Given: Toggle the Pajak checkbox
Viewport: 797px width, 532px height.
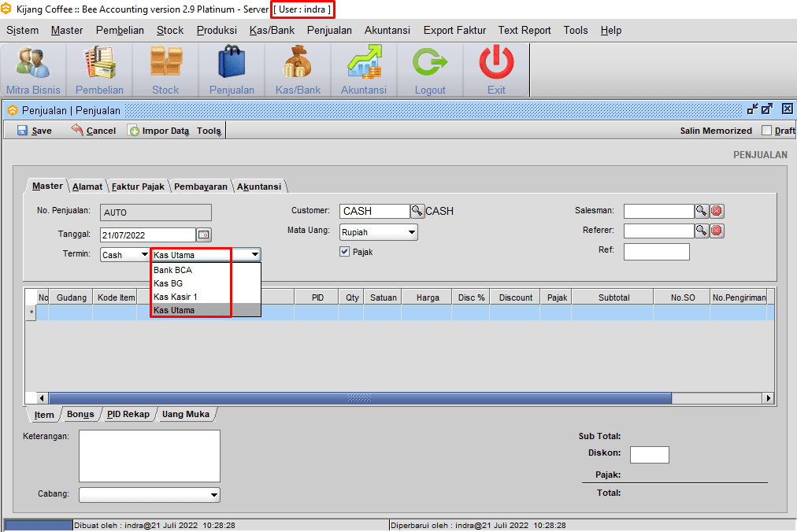Looking at the screenshot, I should (344, 252).
